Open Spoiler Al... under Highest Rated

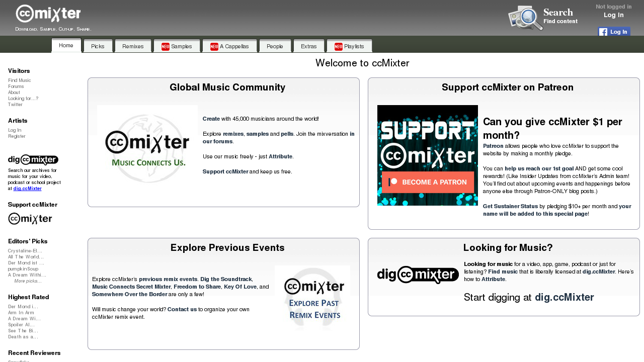click(22, 325)
